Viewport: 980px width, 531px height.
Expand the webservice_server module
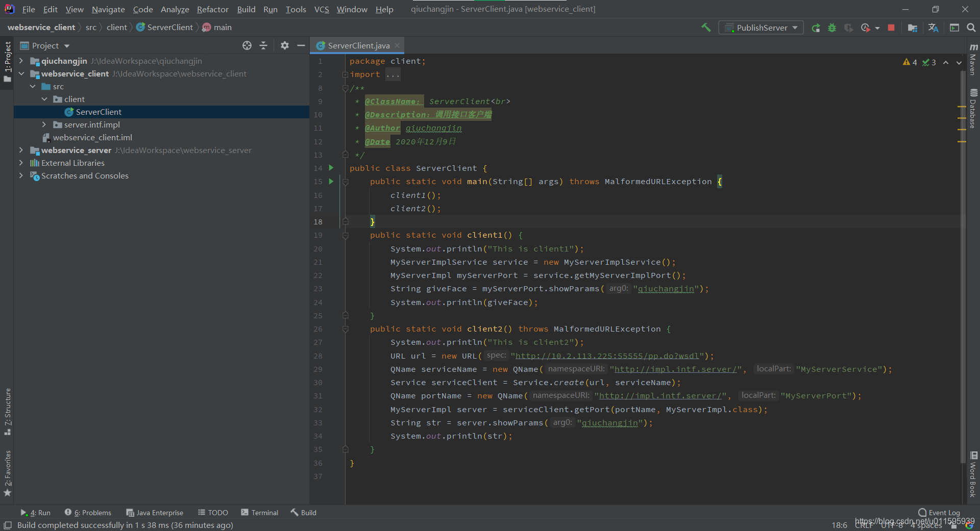[21, 150]
